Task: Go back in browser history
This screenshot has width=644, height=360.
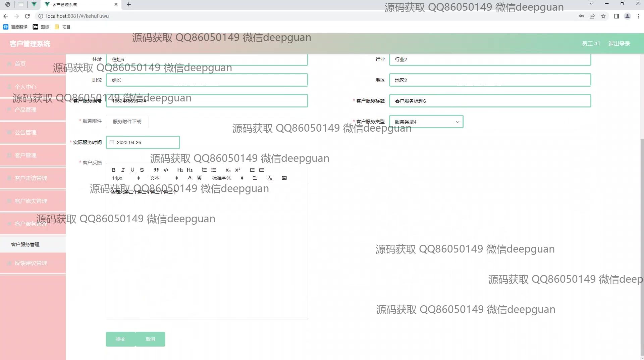Action: 6,16
